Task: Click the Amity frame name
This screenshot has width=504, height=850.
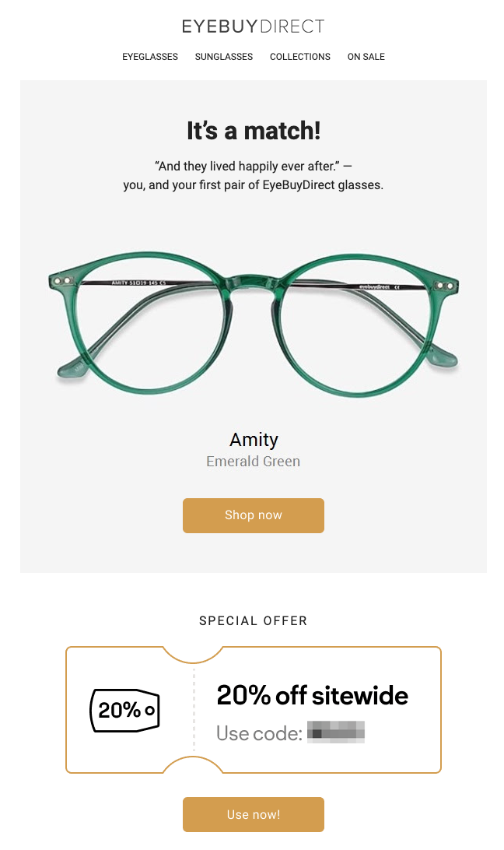Action: [253, 439]
